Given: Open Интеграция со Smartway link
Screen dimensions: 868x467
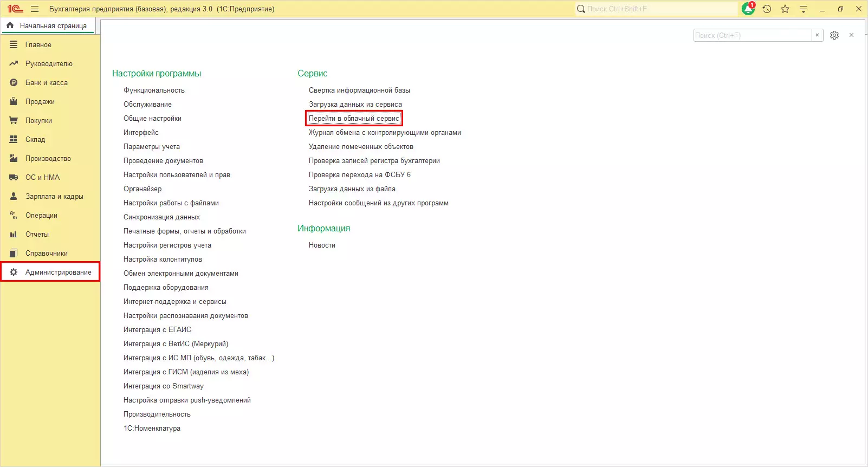Looking at the screenshot, I should (x=164, y=386).
